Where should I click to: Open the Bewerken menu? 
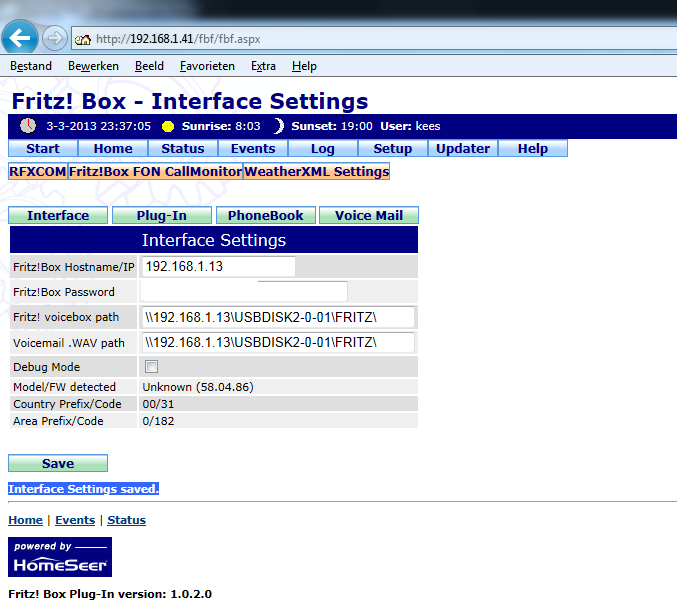point(93,66)
